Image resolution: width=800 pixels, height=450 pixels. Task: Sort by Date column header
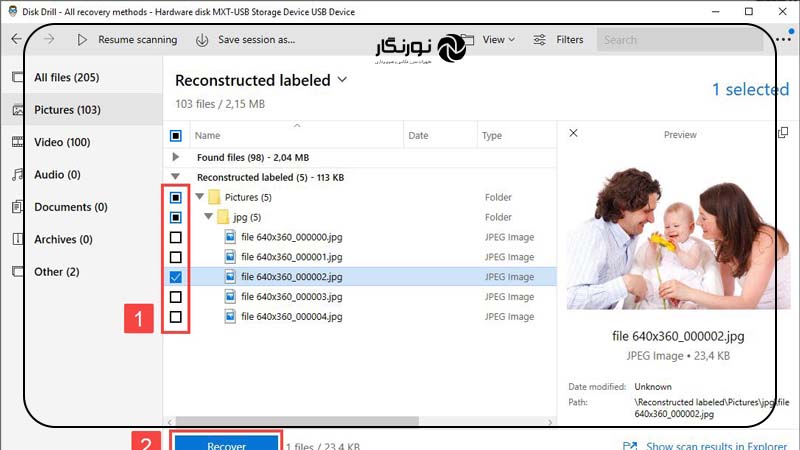418,135
